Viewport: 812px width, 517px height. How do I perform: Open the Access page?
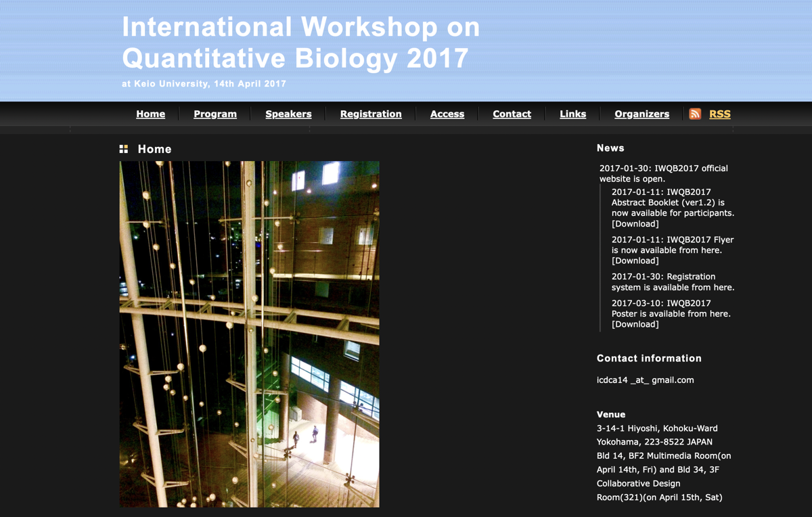(x=447, y=114)
